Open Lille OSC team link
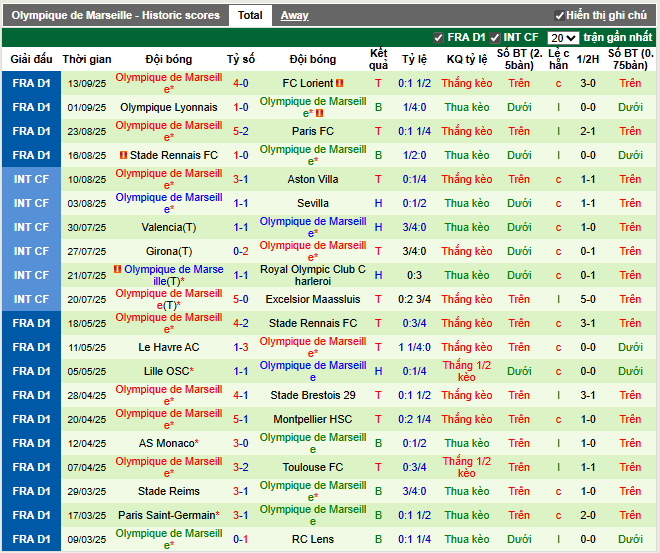 [166, 371]
